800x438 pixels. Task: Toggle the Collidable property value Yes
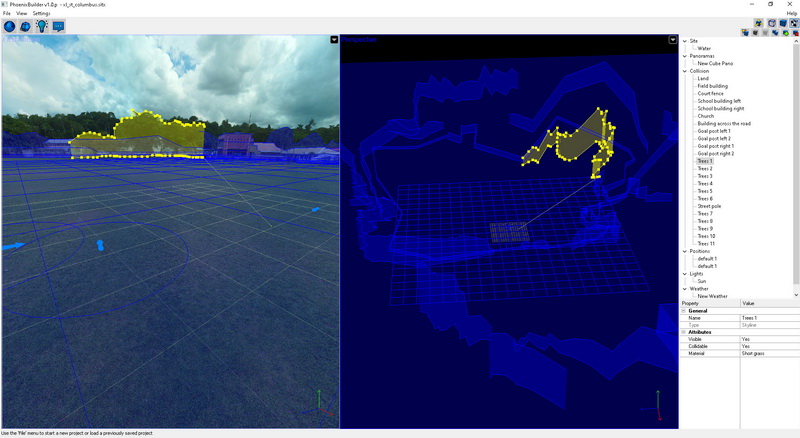click(x=746, y=346)
